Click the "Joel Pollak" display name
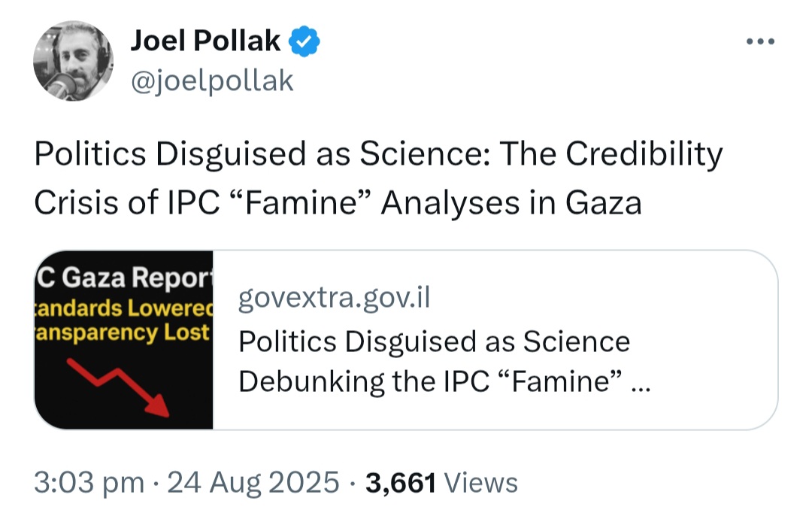This screenshot has height=513, width=812. [x=205, y=41]
